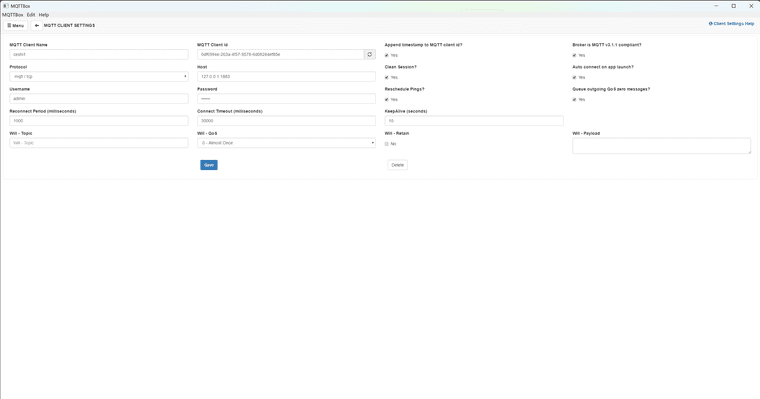This screenshot has height=399, width=760.
Task: Toggle Clean Session checkbox
Action: [387, 78]
